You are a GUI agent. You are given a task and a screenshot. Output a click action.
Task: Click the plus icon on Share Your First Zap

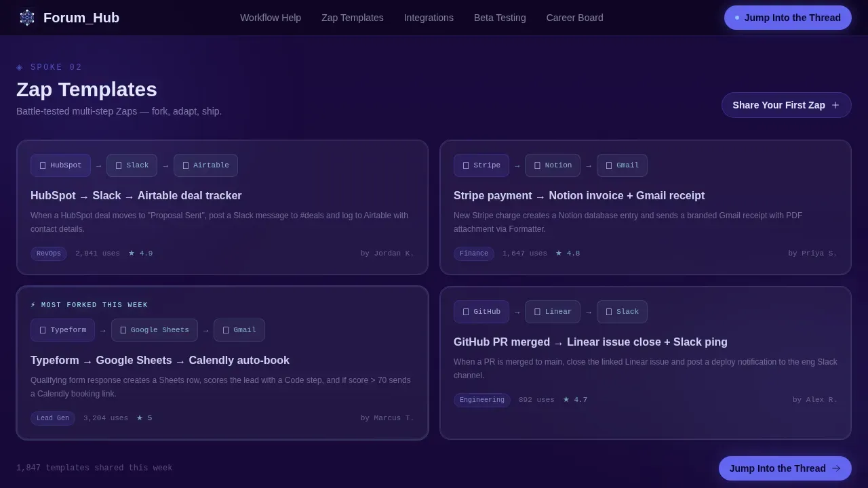tap(835, 105)
